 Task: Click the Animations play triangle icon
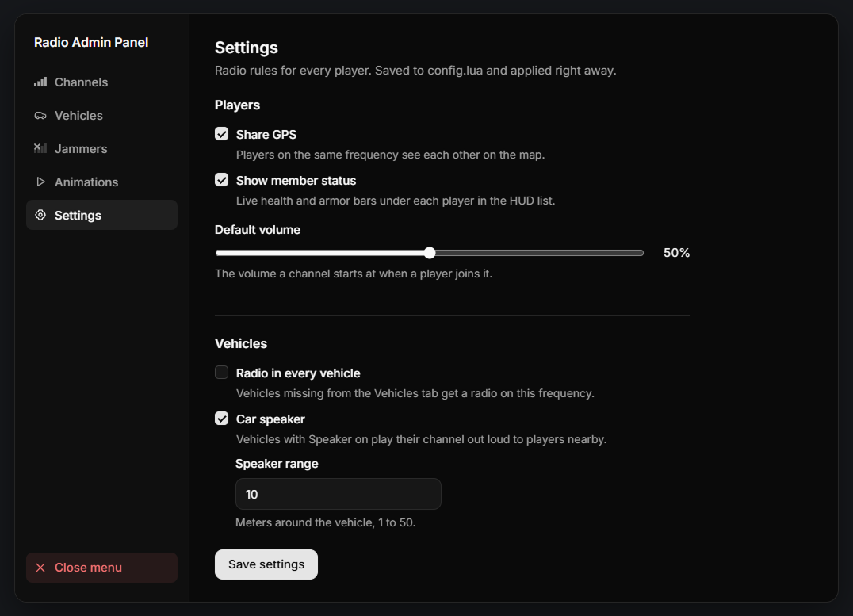point(40,182)
